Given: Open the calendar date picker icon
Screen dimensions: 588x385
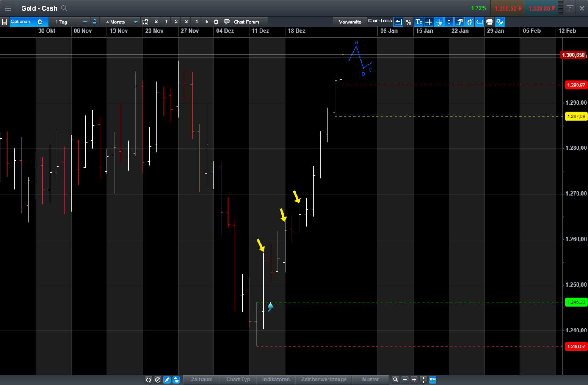Looking at the screenshot, I should click(x=145, y=22).
